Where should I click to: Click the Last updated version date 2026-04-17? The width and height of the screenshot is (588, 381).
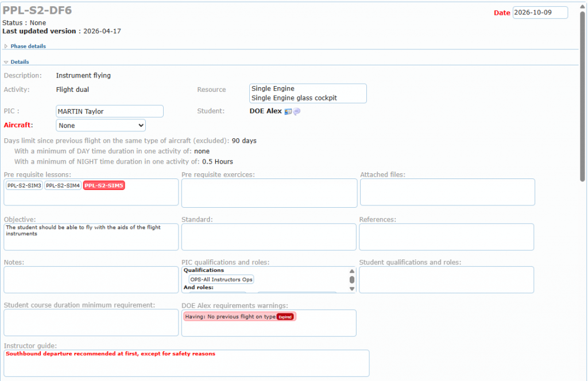(102, 31)
